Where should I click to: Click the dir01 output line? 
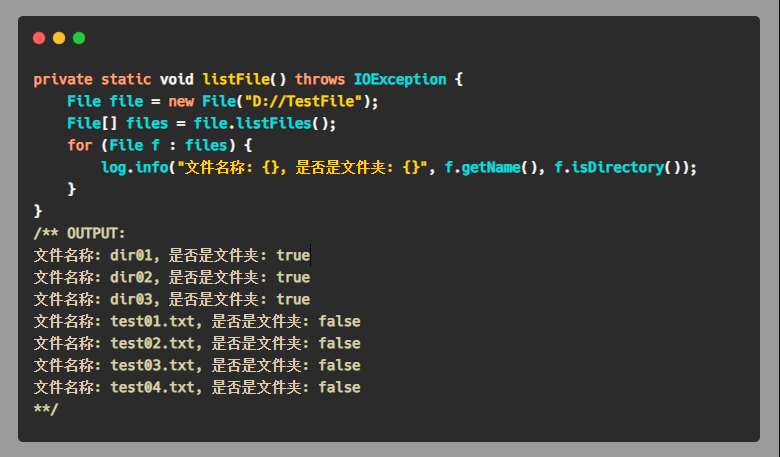(172, 255)
